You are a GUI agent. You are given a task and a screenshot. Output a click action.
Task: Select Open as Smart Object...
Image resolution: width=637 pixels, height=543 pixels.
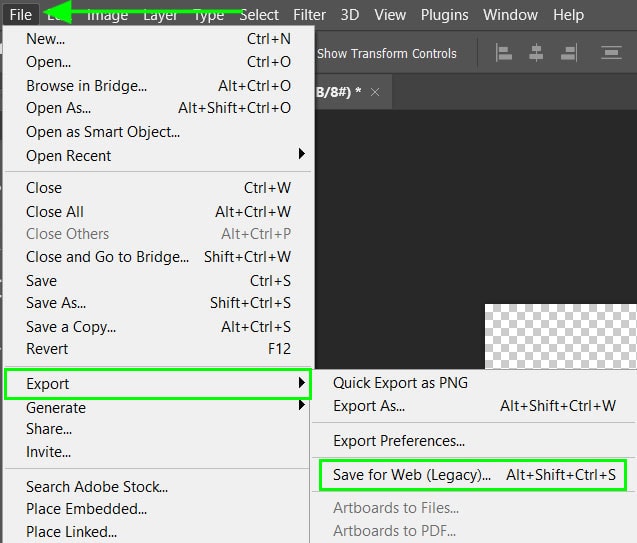(158, 132)
